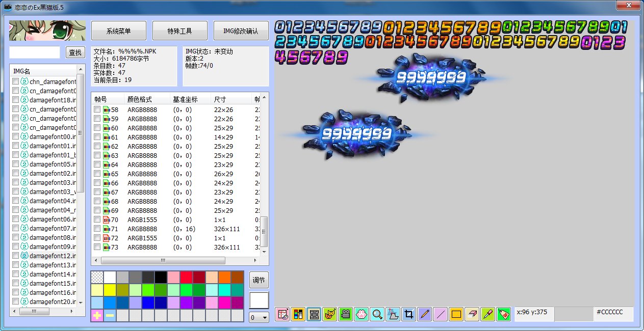
Task: Click the 调节 adjust button
Action: 259,280
